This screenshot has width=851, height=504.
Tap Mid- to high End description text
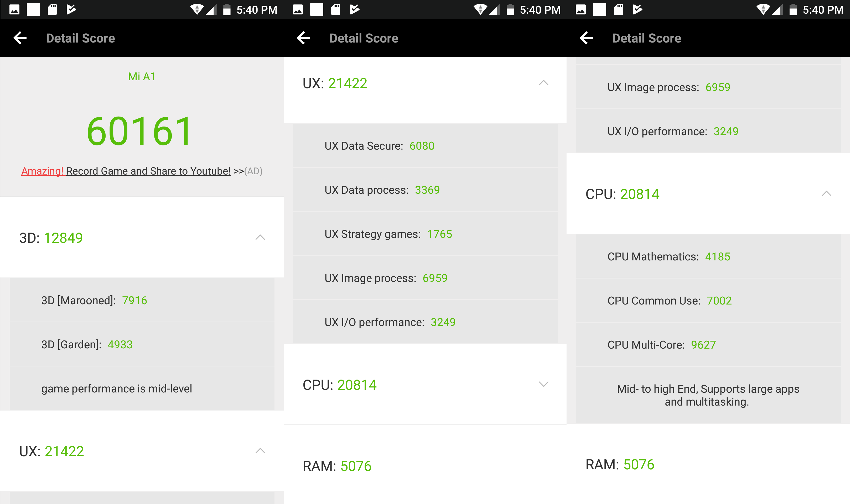pyautogui.click(x=708, y=395)
